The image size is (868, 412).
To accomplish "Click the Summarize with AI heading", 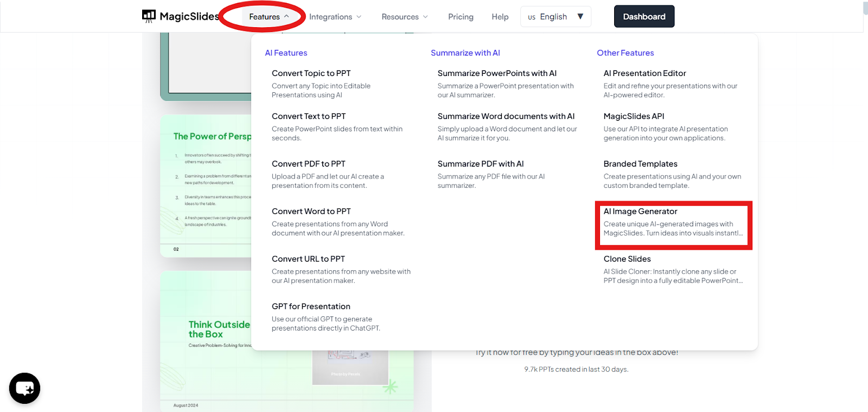I will click(x=465, y=53).
